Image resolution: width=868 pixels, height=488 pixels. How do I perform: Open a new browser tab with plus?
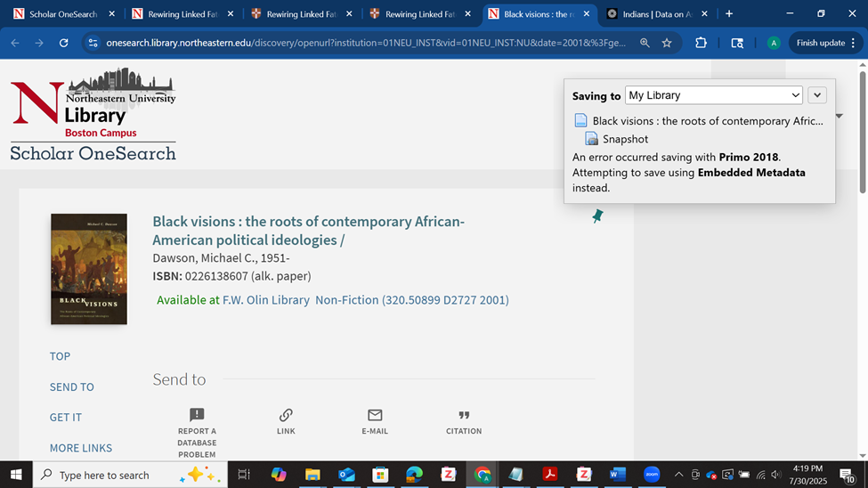coord(729,14)
